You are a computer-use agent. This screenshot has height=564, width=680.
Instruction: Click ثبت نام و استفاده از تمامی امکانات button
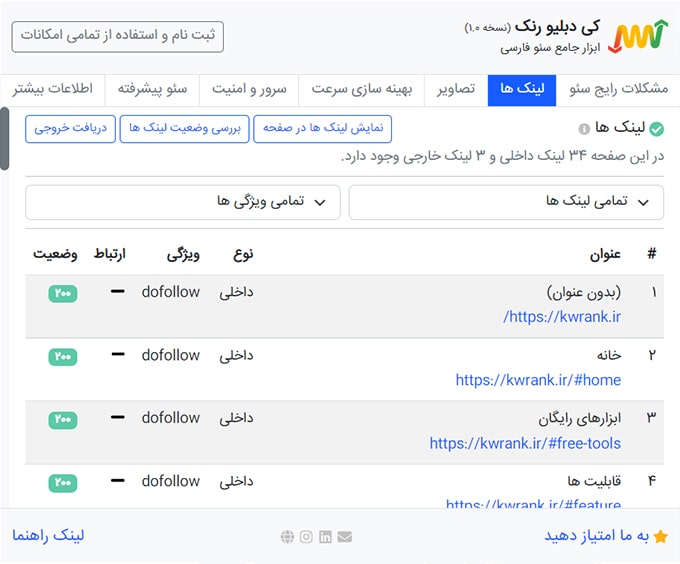coord(118,36)
